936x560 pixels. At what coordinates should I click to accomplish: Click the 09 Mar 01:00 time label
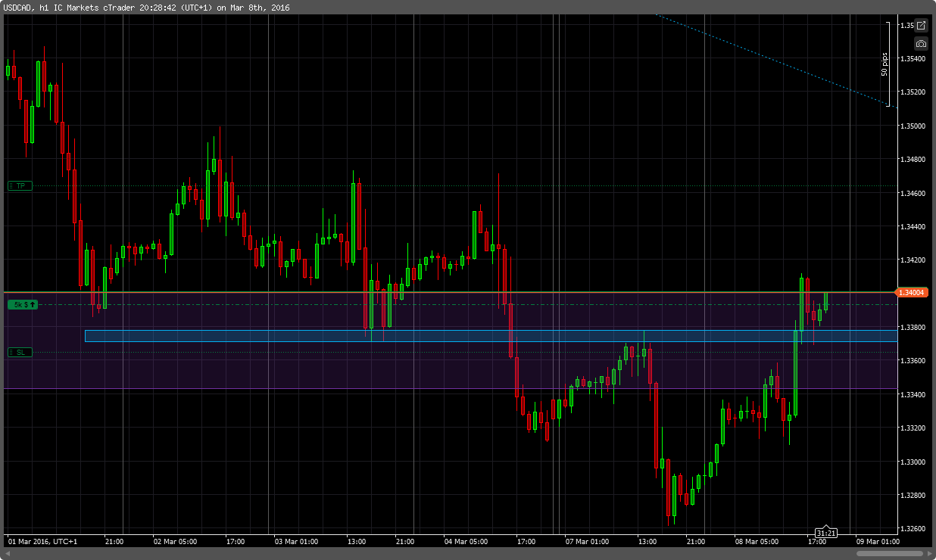tap(878, 542)
